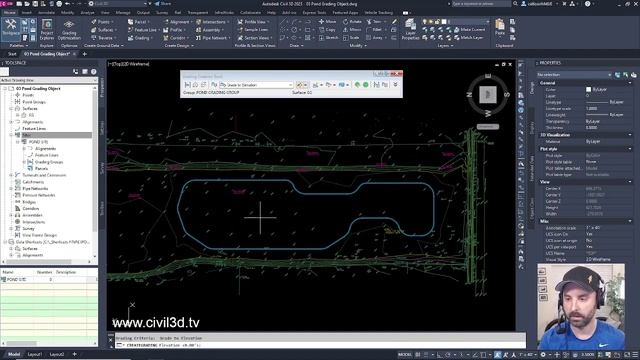Select the Copy tool in Modify panel
This screenshot has width=640, height=360.
tap(327, 29)
